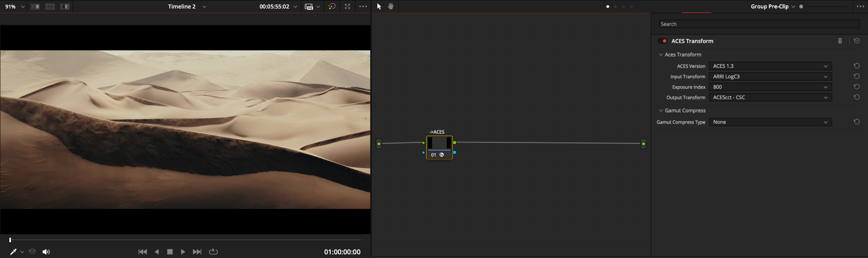This screenshot has width=868, height=258.
Task: Select the qualifier eyedropper tool
Action: [13, 252]
